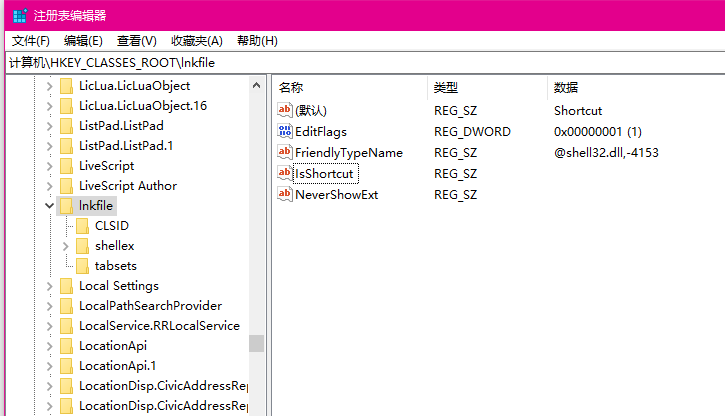Click folder icon of LicLua.LicLuaObject.16
This screenshot has width=725, height=416.
(x=67, y=106)
